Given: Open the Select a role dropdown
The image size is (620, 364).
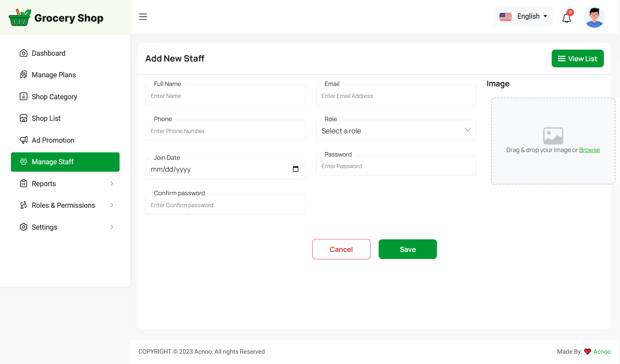Looking at the screenshot, I should pyautogui.click(x=396, y=130).
